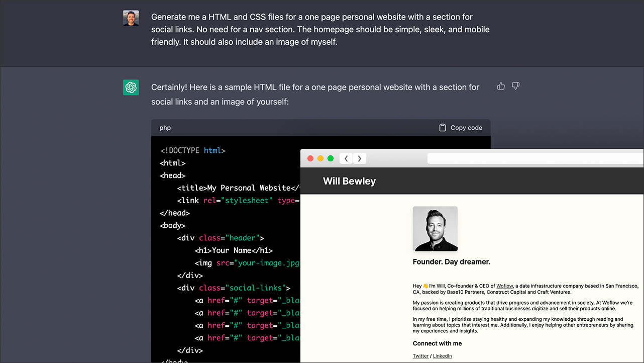The width and height of the screenshot is (644, 363).
Task: Follow the LinkedIn link at page bottom
Action: [x=442, y=355]
